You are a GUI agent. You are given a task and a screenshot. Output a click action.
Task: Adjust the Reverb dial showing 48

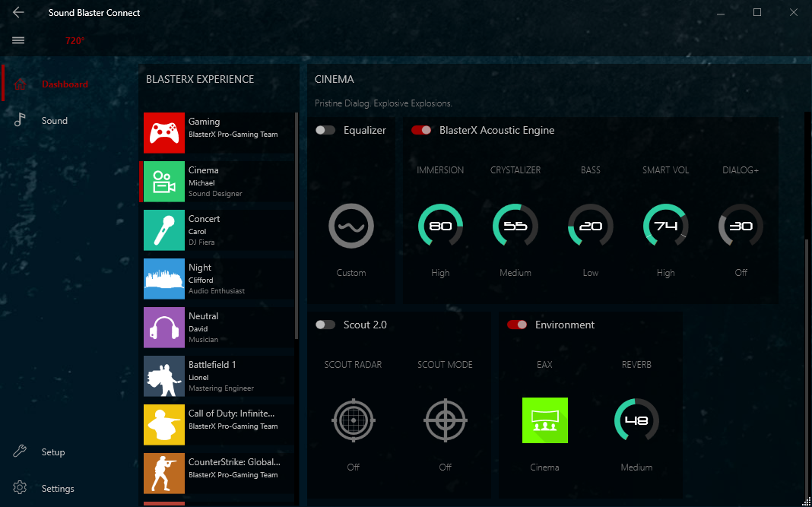(x=636, y=420)
